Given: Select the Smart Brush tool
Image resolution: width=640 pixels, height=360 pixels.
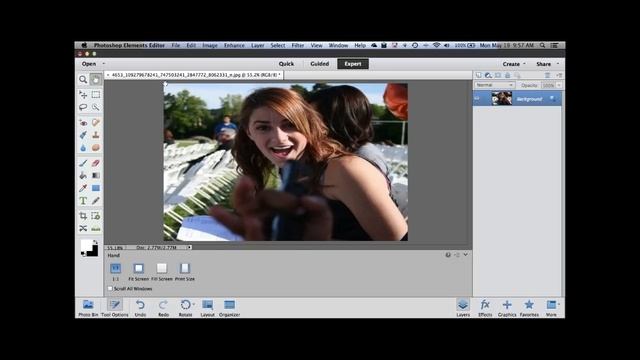Looking at the screenshot, I should (x=83, y=135).
